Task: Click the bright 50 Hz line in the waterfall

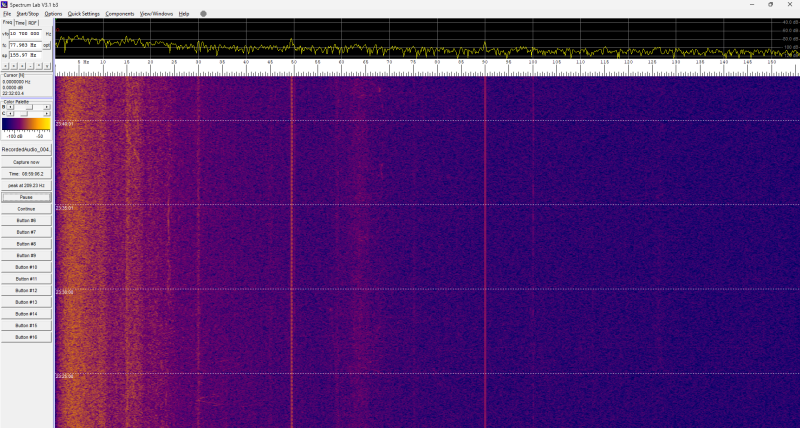Action: click(292, 252)
